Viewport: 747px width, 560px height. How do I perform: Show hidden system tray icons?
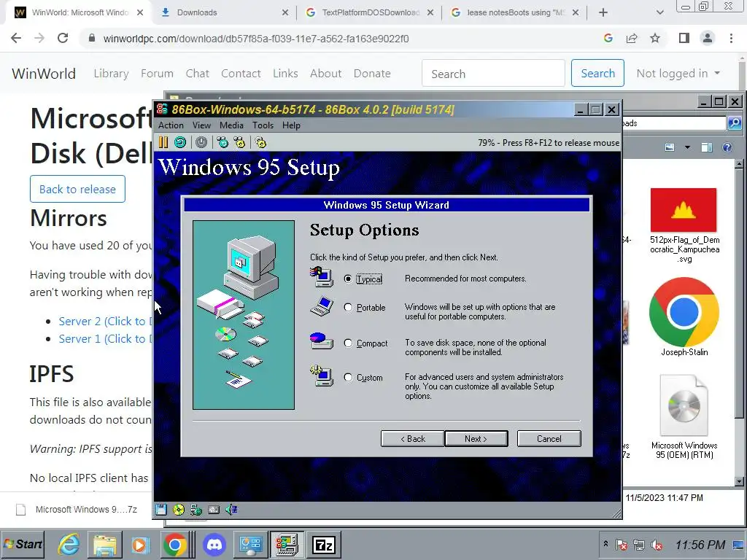click(606, 543)
